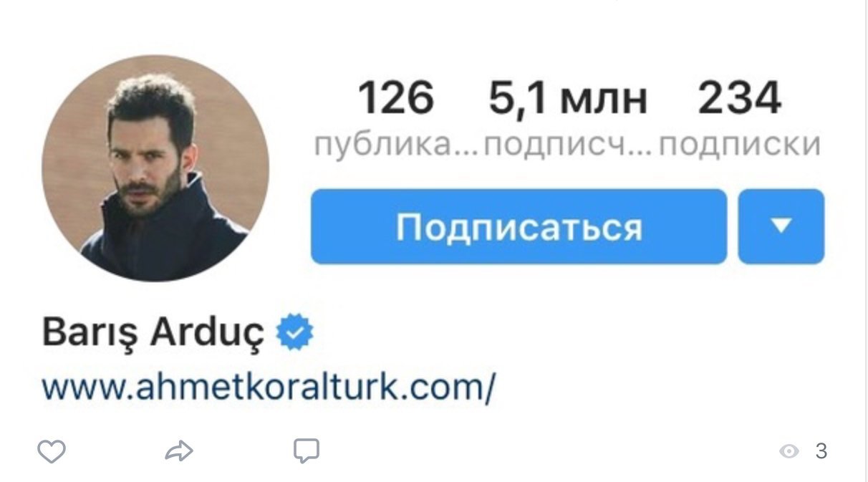This screenshot has height=482, width=868.
Task: Open comments via the speech bubble icon
Action: tap(307, 450)
